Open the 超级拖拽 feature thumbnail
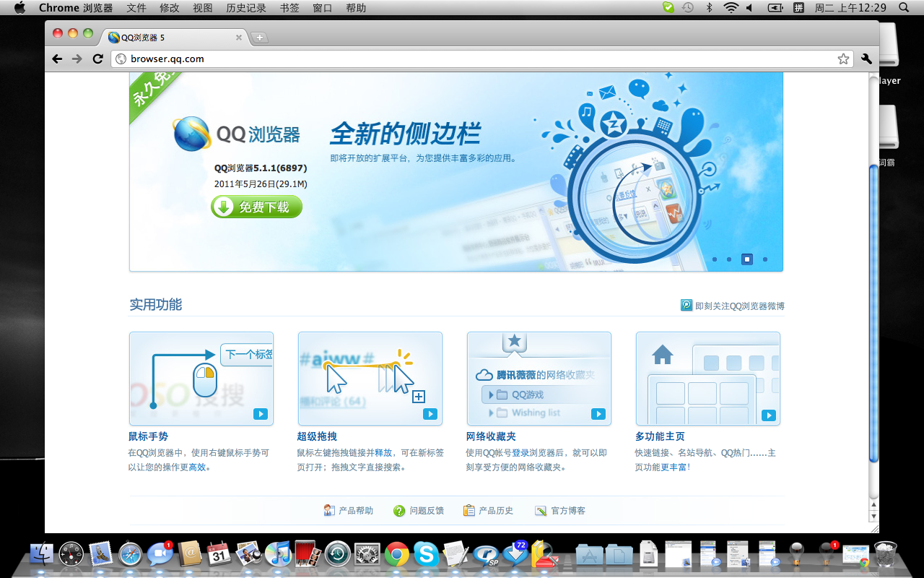924x578 pixels. coord(370,379)
